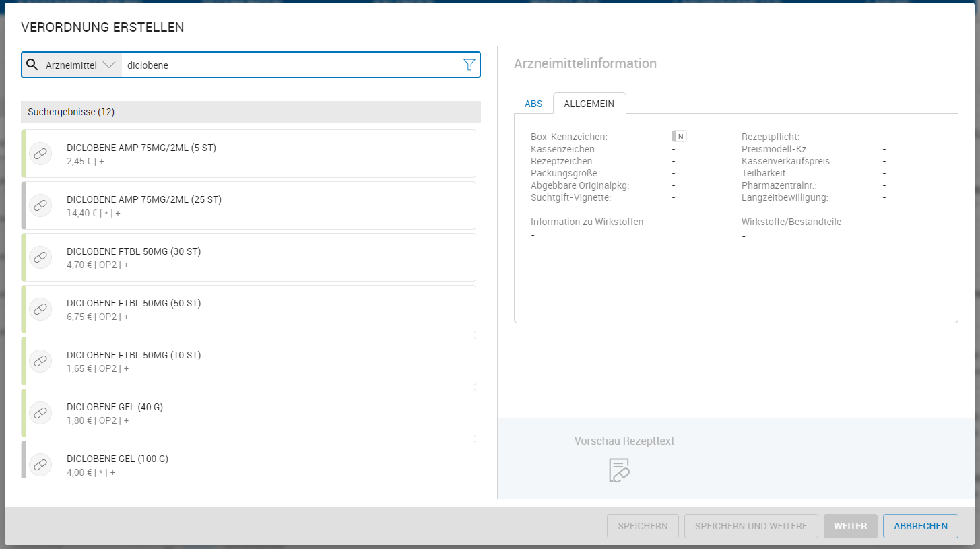Open the filter funnel icon
The height and width of the screenshot is (549, 980).
tap(469, 65)
